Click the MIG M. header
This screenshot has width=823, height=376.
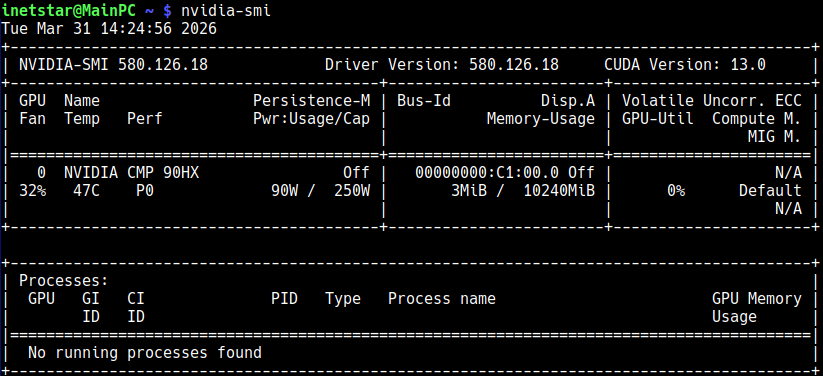tap(775, 137)
